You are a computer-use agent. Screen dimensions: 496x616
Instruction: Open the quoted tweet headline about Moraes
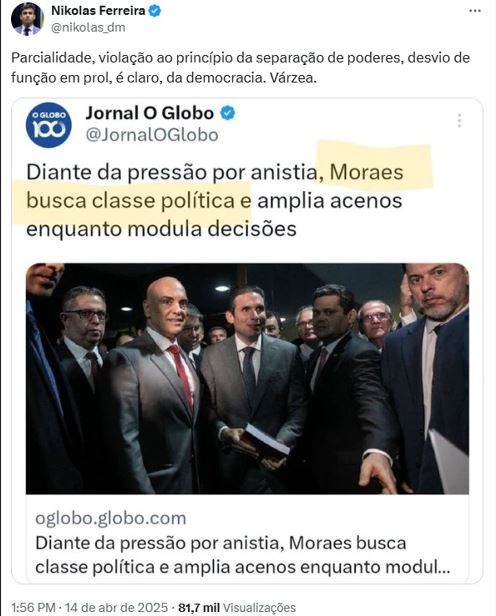[215, 200]
